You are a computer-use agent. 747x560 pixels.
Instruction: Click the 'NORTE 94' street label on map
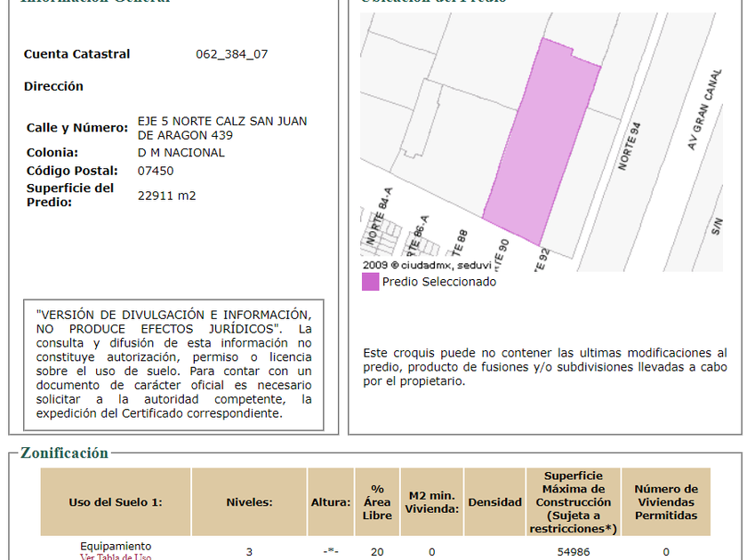(629, 148)
